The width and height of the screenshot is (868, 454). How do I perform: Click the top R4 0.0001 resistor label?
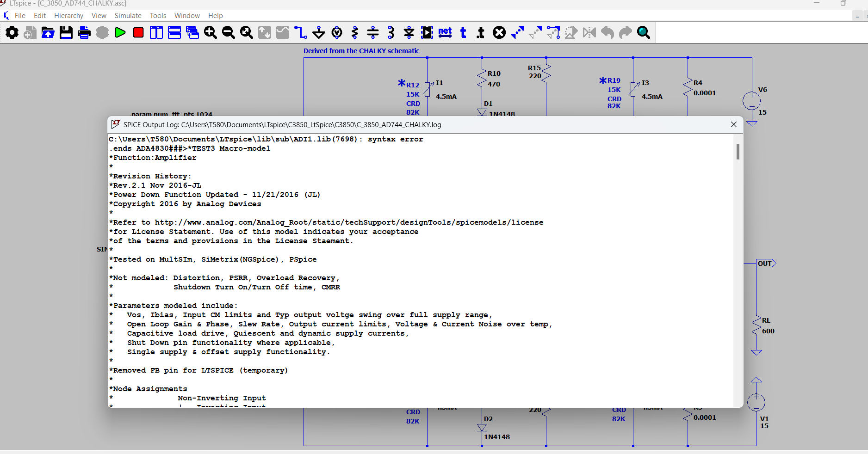point(704,88)
